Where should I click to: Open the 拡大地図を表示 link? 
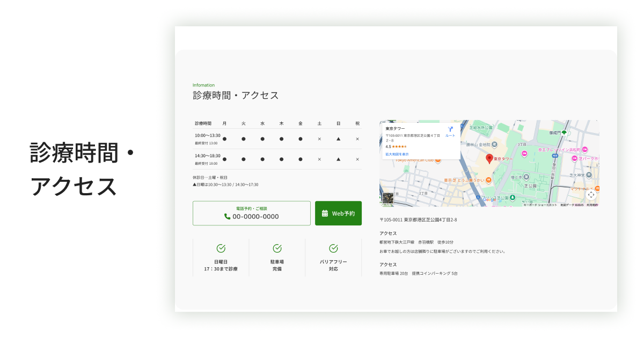pyautogui.click(x=397, y=154)
